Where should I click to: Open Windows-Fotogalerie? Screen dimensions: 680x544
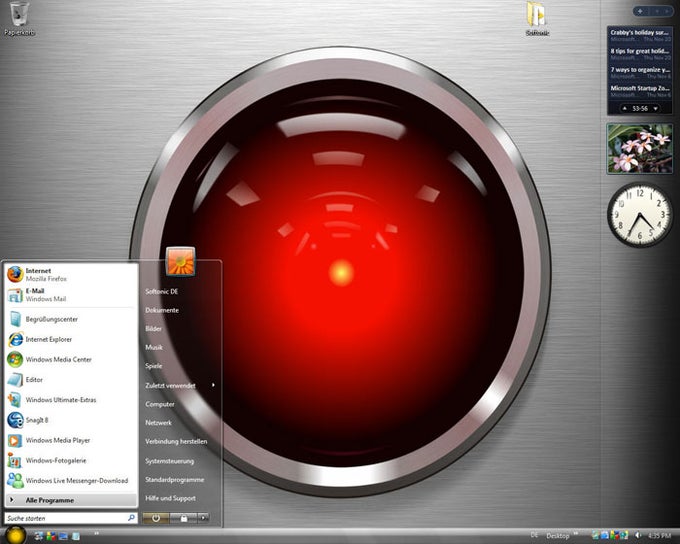[70, 460]
